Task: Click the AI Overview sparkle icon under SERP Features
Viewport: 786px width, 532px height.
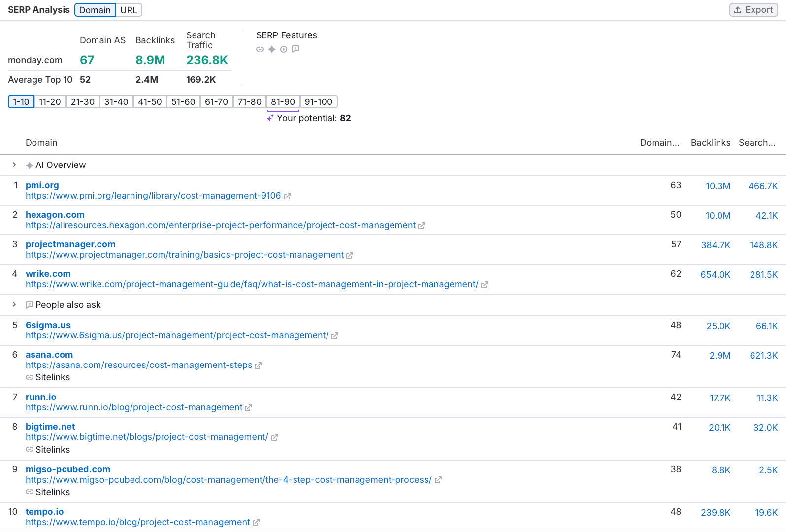Action: [272, 49]
